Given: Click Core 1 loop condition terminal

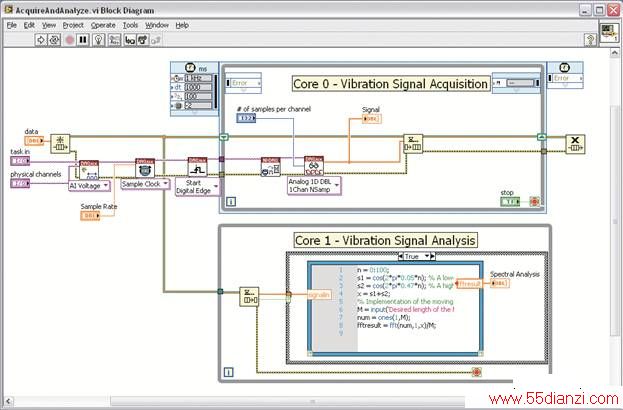Looking at the screenshot, I should [x=477, y=372].
